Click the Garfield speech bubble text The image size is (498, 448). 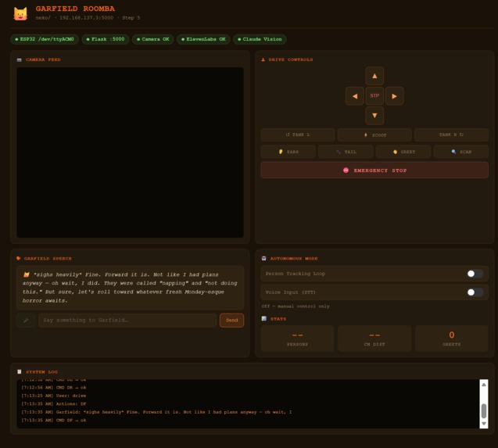(x=130, y=288)
